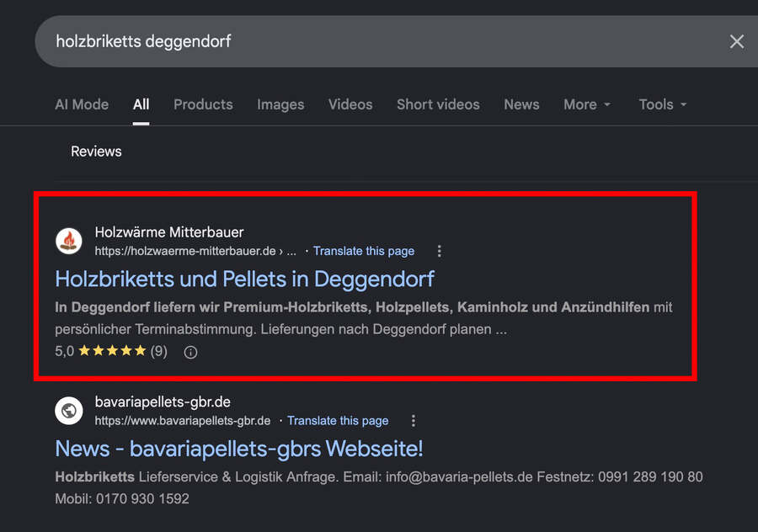Open the Tools dropdown
Screen dimensions: 758x532
662,104
